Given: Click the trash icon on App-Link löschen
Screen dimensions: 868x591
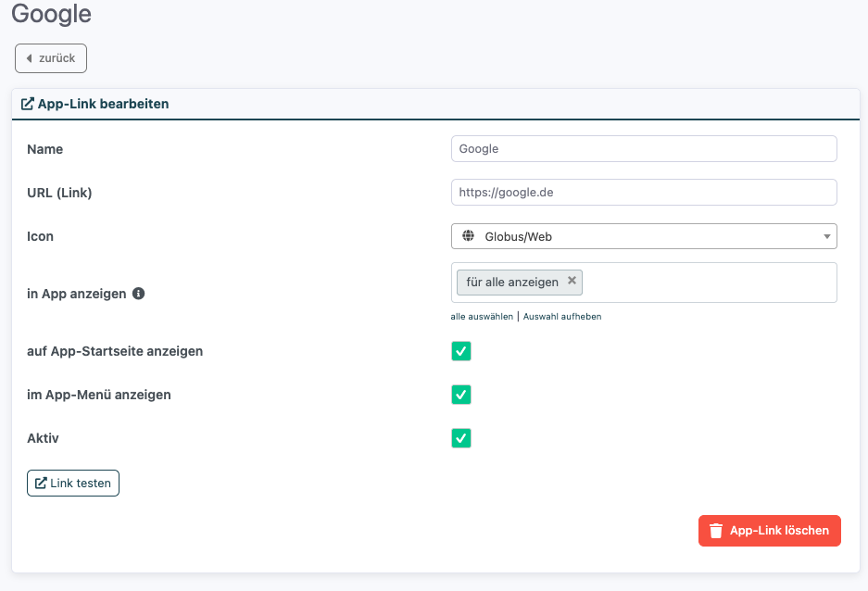Looking at the screenshot, I should [x=715, y=531].
